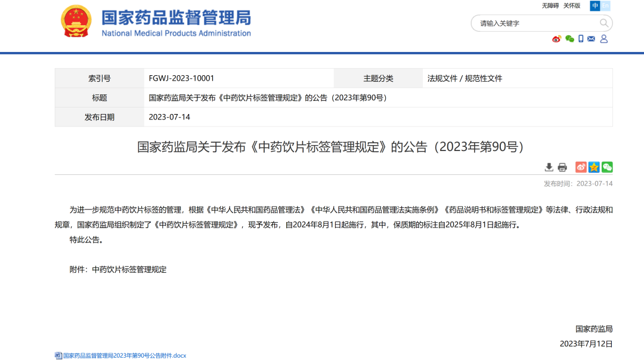Viewport: 644px width, 363px height.
Task: Open the NMPA Weibo account icon in header
Action: pos(556,39)
